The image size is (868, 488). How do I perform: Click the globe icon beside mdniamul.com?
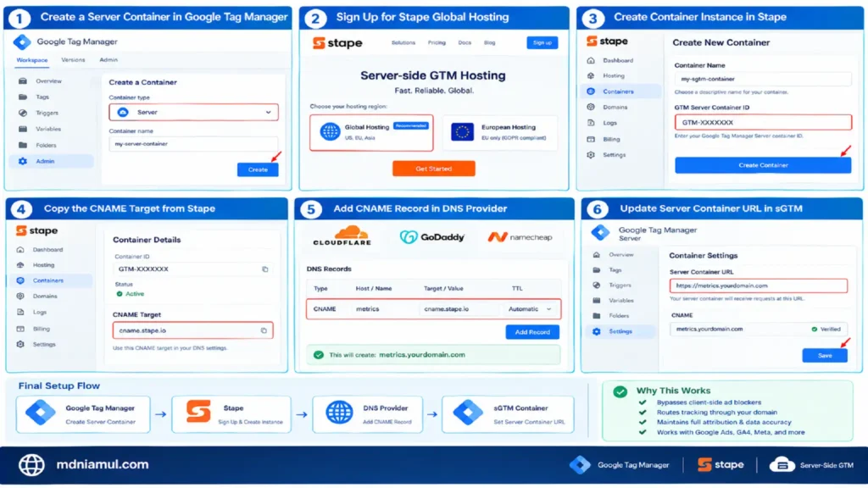[x=31, y=465]
